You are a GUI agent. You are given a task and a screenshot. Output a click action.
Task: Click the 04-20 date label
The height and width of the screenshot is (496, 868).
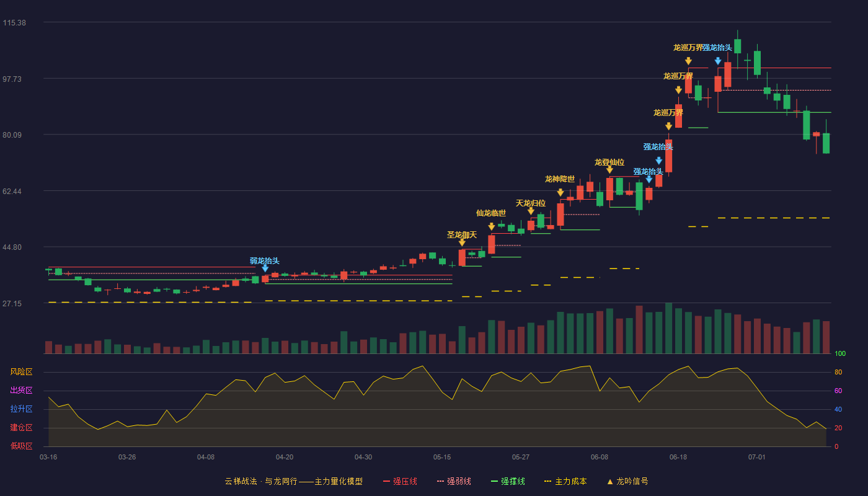point(285,457)
